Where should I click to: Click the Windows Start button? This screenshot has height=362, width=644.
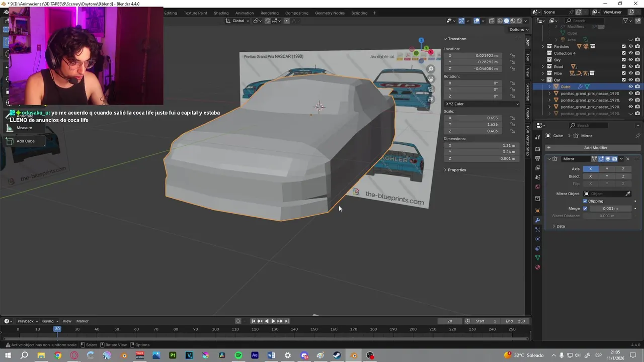(x=8, y=355)
